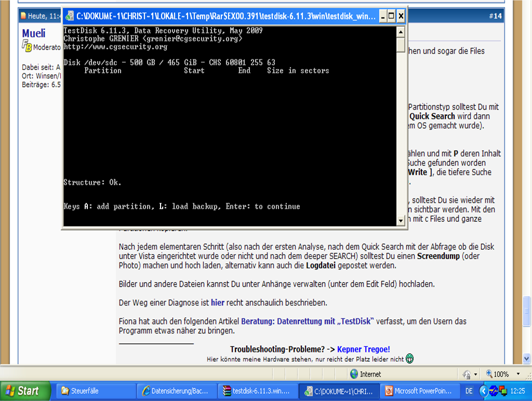This screenshot has width=532, height=401.
Task: Click the Windows Start button
Action: [25, 391]
